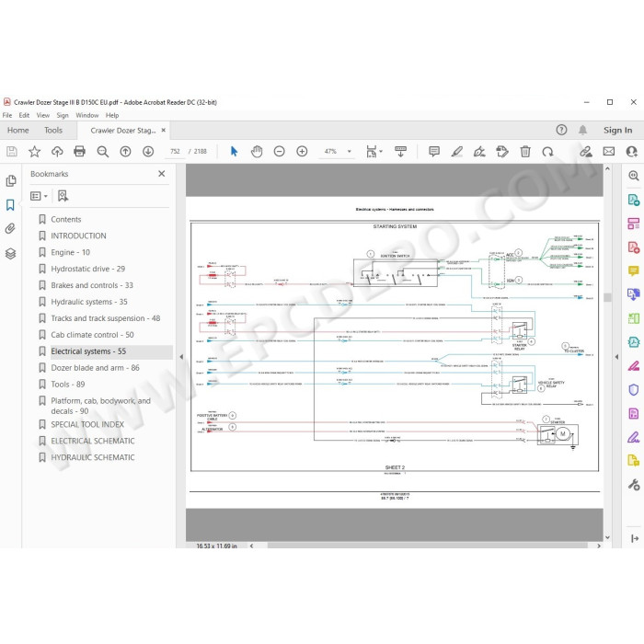
Task: Open the More Tools wrench icon
Action: point(634,485)
